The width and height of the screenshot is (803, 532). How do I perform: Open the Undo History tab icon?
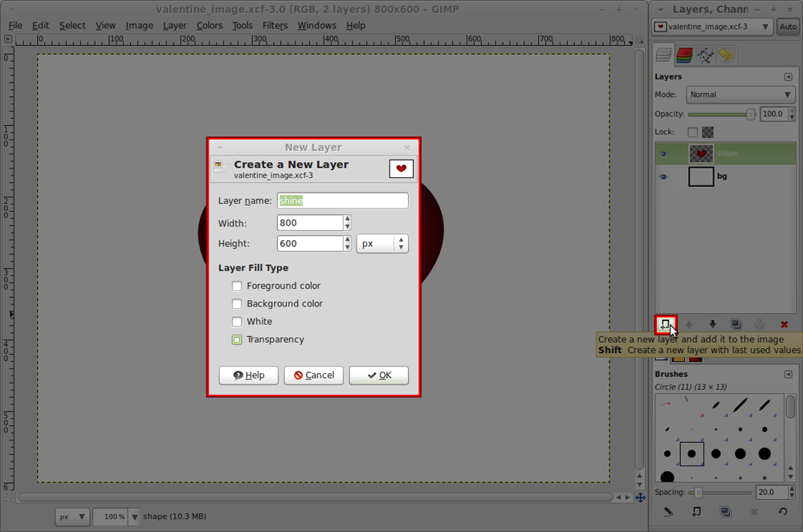click(x=727, y=55)
